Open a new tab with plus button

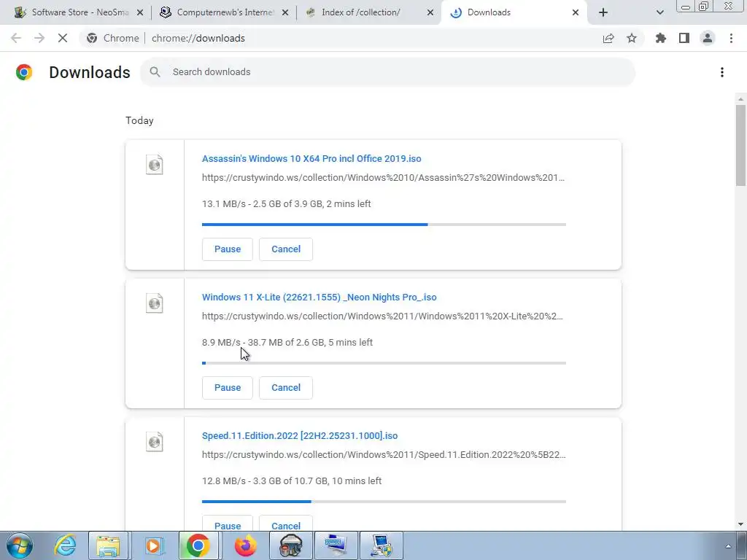tap(603, 12)
